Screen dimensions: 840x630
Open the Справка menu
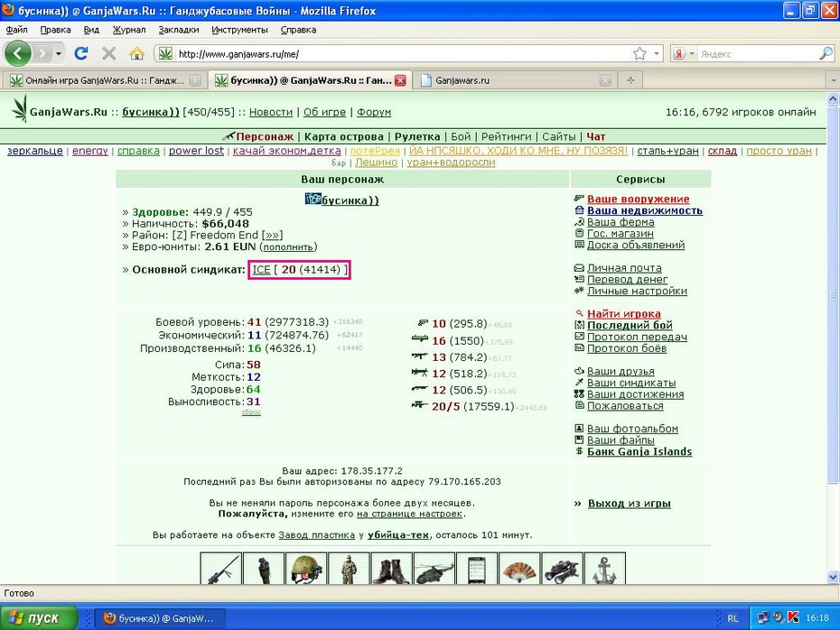pos(298,30)
